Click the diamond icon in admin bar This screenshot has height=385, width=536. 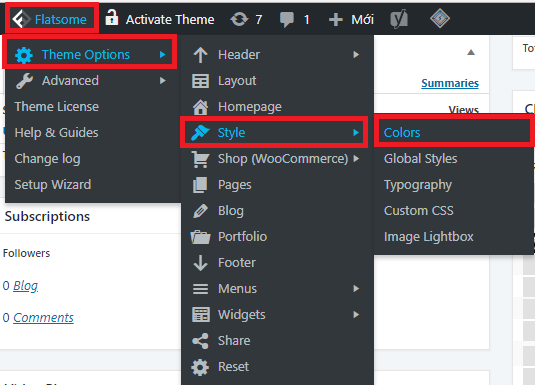pyautogui.click(x=440, y=18)
